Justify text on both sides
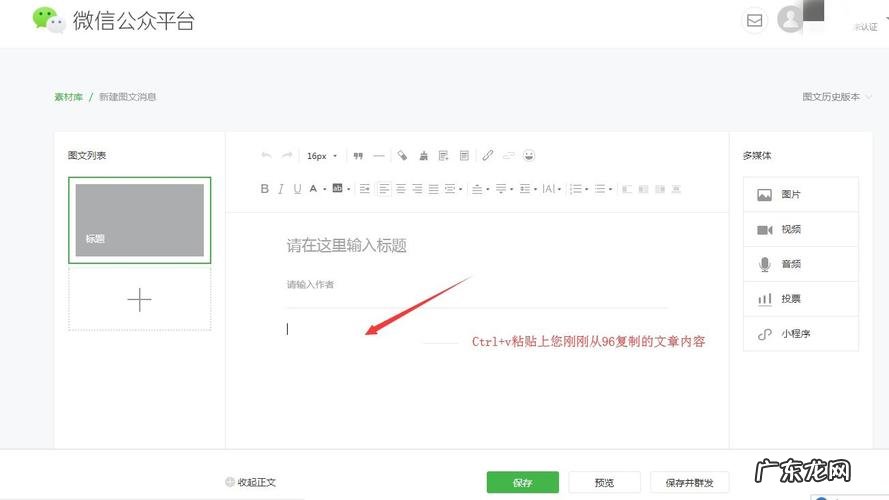The width and height of the screenshot is (889, 500). click(434, 189)
